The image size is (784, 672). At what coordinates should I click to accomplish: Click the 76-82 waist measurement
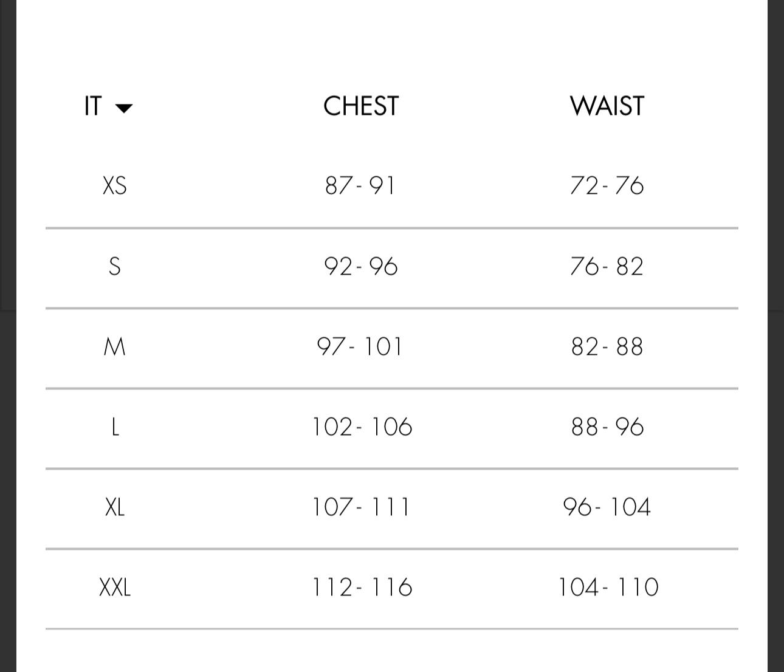pos(607,266)
